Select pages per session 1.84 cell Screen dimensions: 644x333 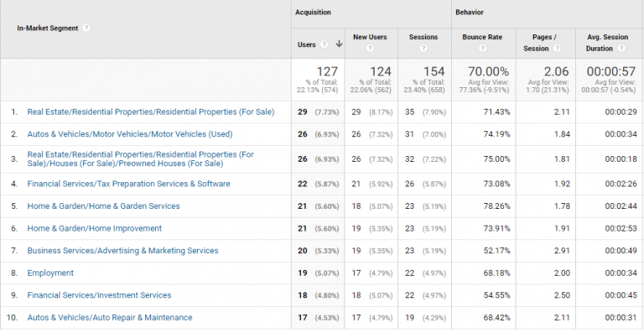pos(562,134)
